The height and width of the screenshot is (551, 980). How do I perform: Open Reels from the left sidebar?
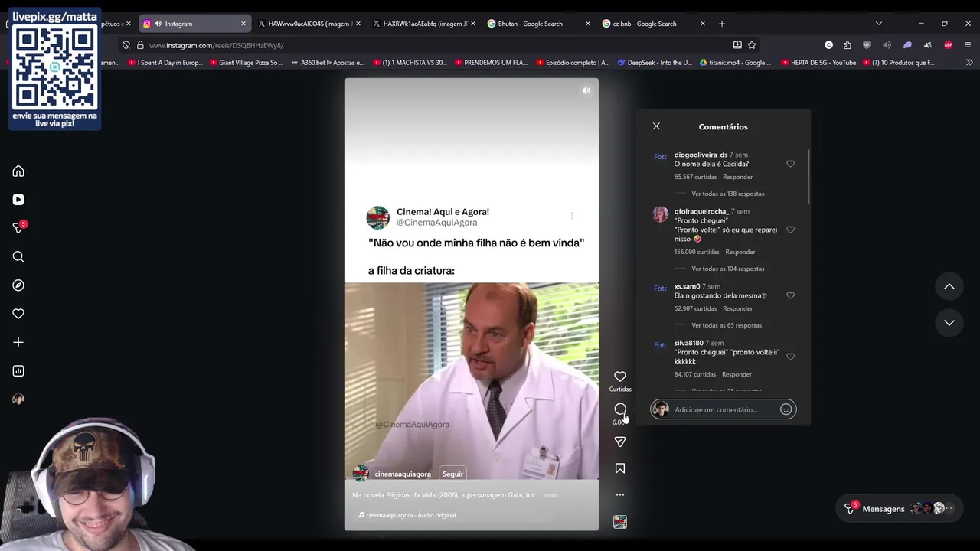point(18,200)
